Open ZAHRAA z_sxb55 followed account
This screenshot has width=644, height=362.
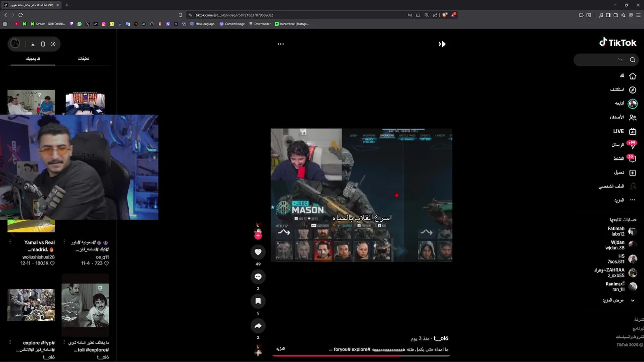coord(615,273)
